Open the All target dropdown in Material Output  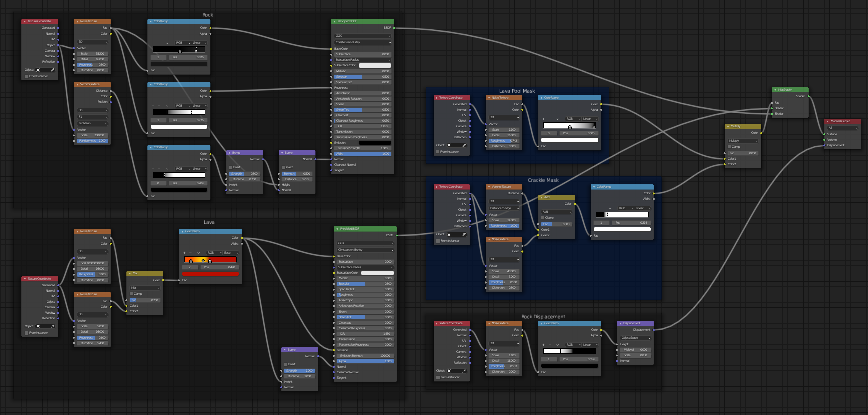point(843,128)
